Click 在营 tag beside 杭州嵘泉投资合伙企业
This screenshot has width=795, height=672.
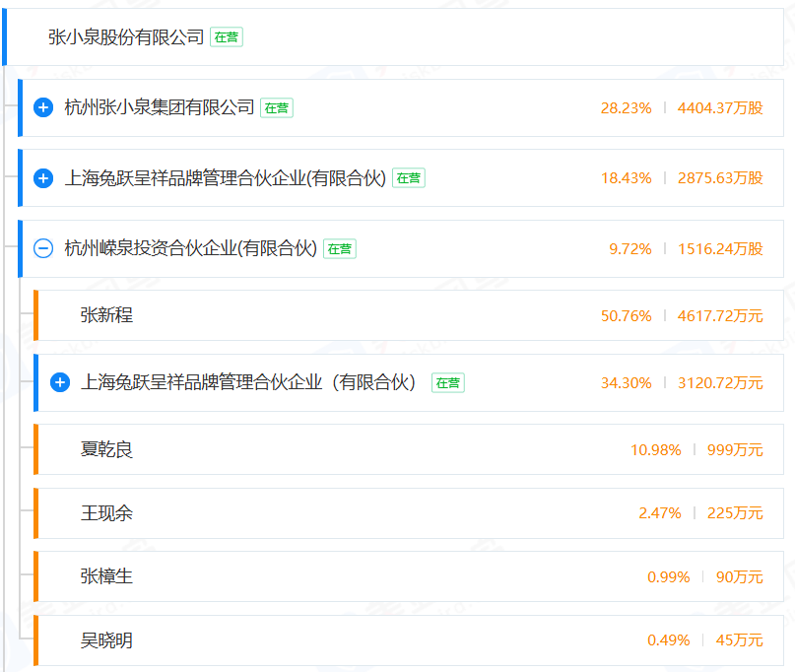pyautogui.click(x=340, y=249)
